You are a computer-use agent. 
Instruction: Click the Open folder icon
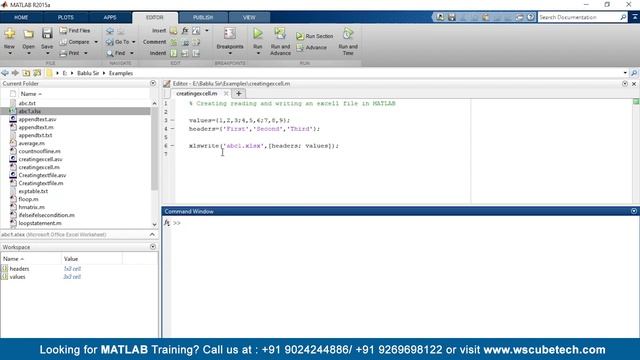pyautogui.click(x=28, y=33)
